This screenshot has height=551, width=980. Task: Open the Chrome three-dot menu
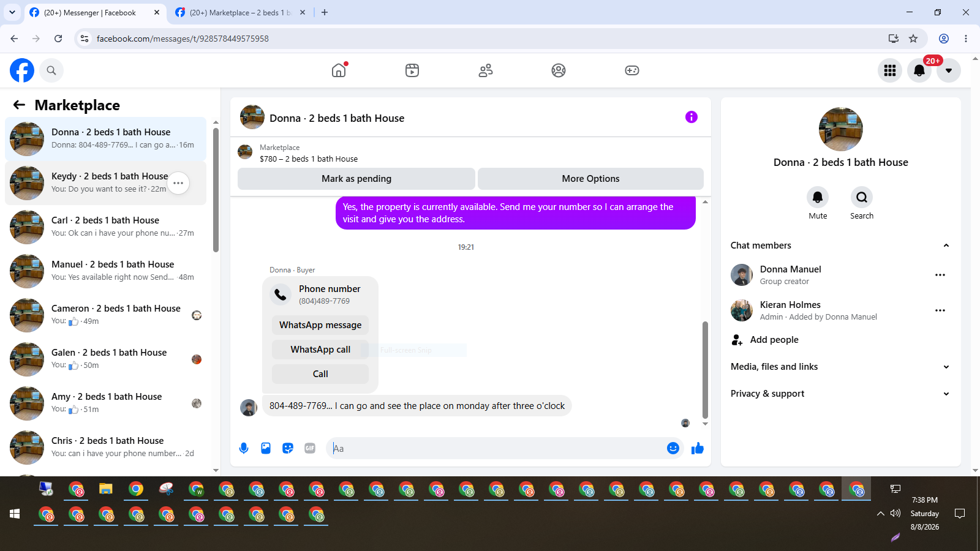point(966,39)
